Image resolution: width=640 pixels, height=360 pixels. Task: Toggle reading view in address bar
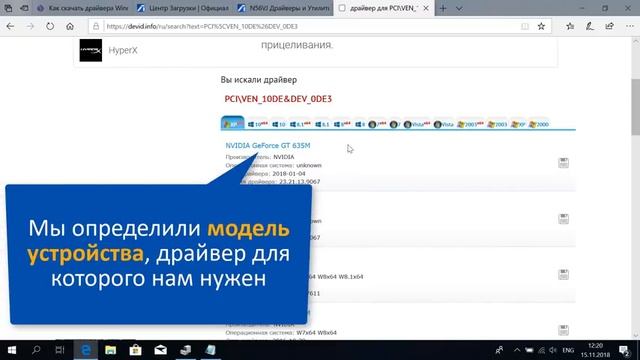525,26
